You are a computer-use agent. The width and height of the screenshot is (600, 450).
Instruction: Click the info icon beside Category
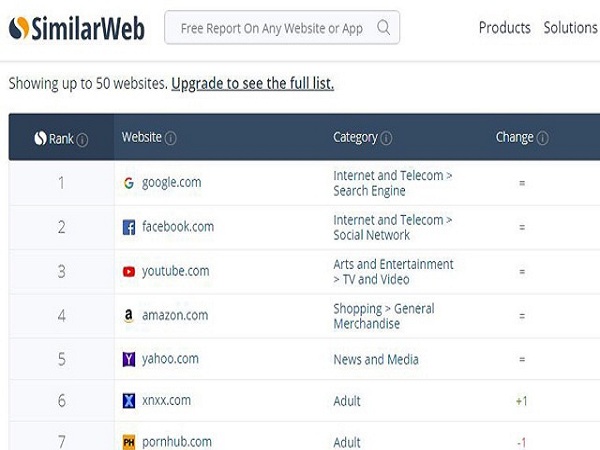[x=386, y=138]
